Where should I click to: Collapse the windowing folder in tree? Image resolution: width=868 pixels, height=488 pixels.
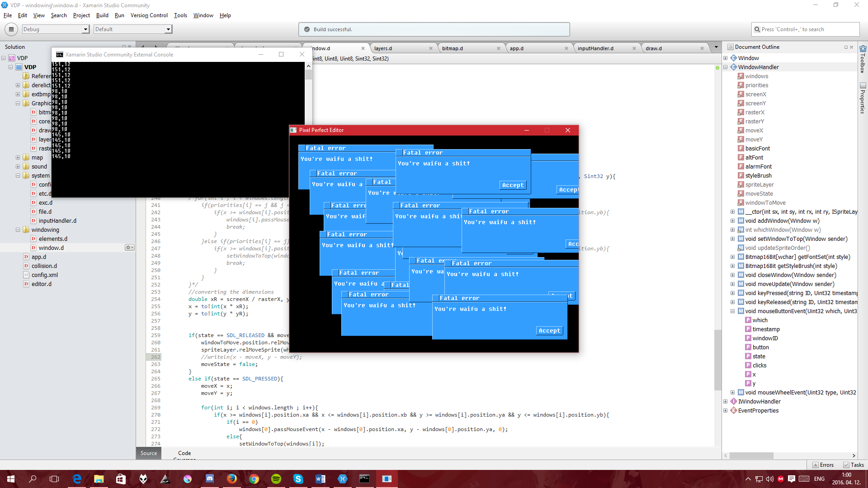click(x=18, y=230)
